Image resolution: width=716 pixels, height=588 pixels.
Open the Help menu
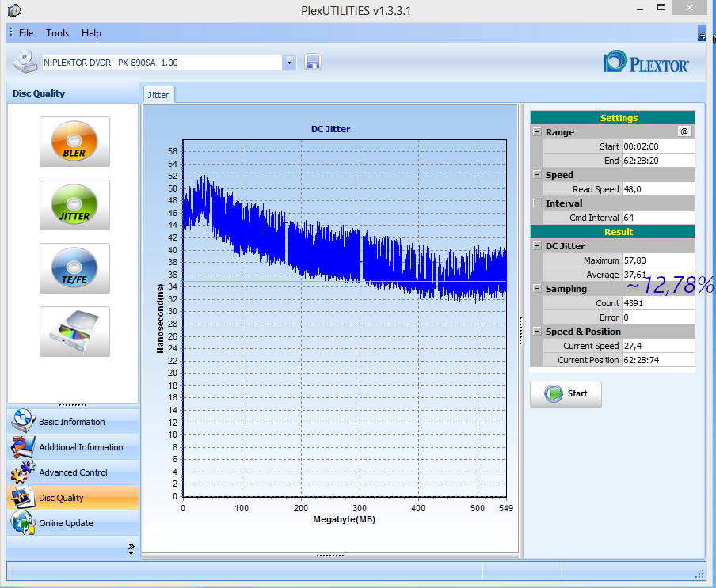tap(91, 33)
